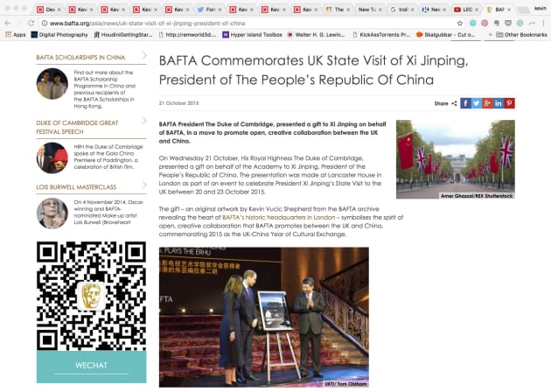Open the 'kevin' profile button in Chrome
This screenshot has height=392, width=551.
pyautogui.click(x=541, y=8)
